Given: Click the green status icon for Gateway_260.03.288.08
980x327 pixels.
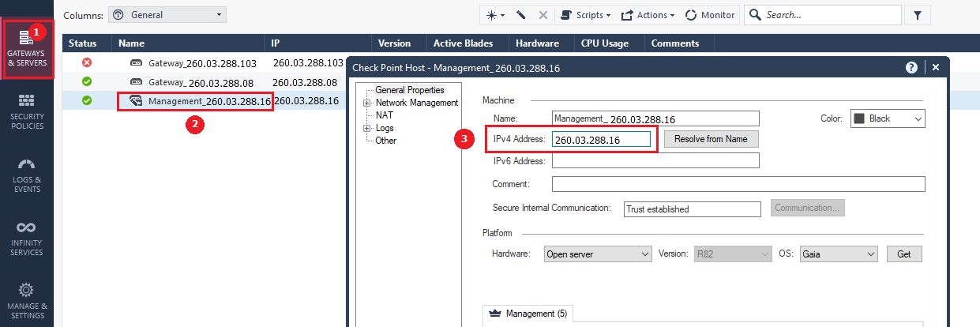Looking at the screenshot, I should (87, 81).
